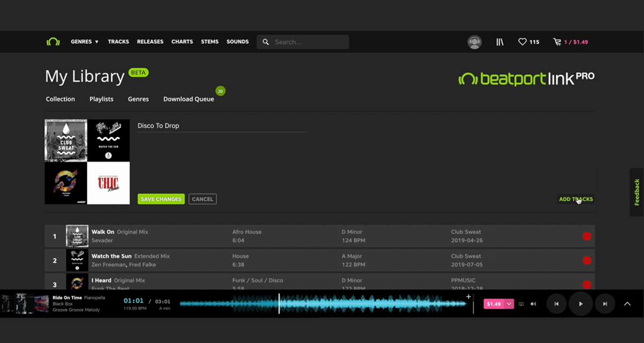Expand the player price dropdown arrow
The image size is (644, 343).
509,304
